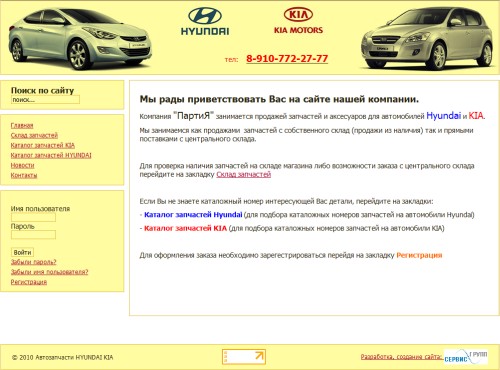
Task: Click orange Регистрация link in main text
Action: pyautogui.click(x=419, y=255)
